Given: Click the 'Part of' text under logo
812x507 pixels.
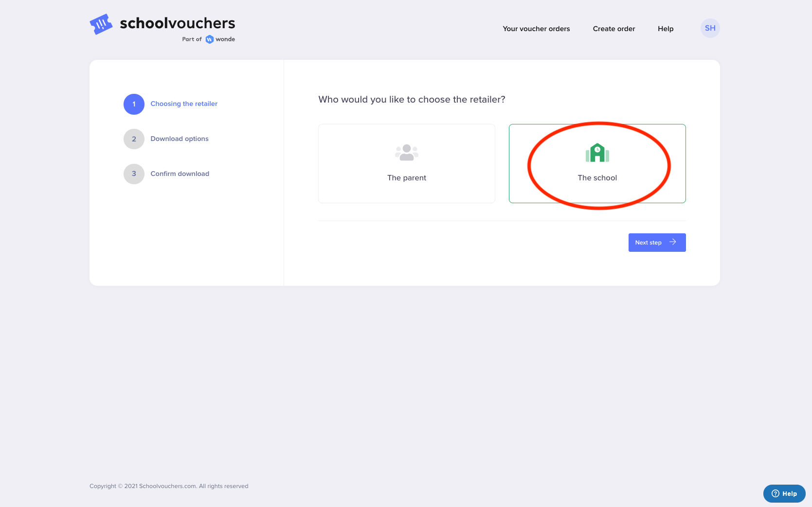Looking at the screenshot, I should click(192, 39).
